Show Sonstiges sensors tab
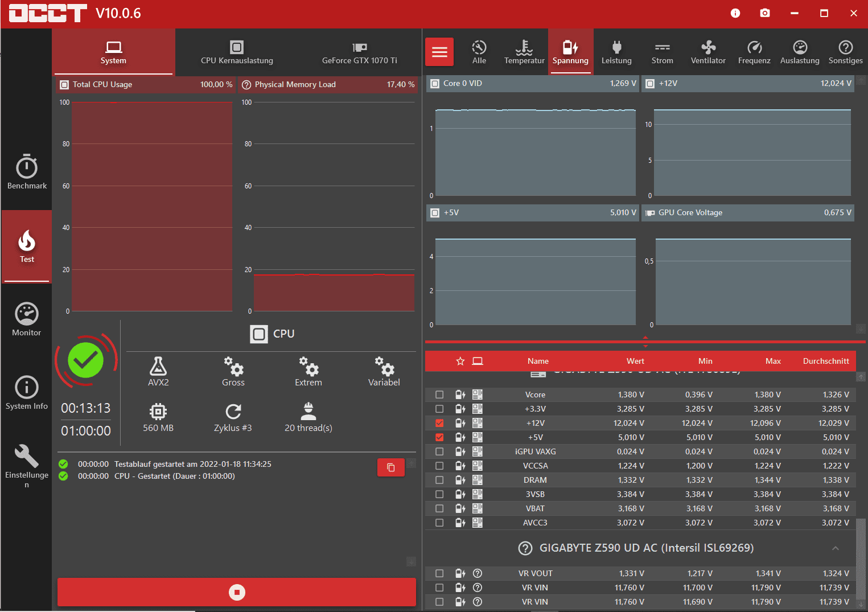 [846, 52]
